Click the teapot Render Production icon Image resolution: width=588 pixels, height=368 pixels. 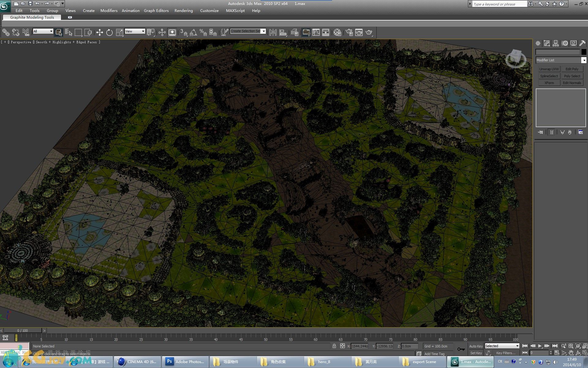pyautogui.click(x=369, y=32)
